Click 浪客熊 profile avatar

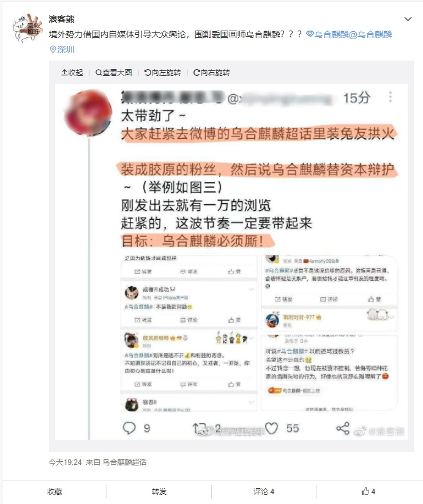tap(28, 28)
